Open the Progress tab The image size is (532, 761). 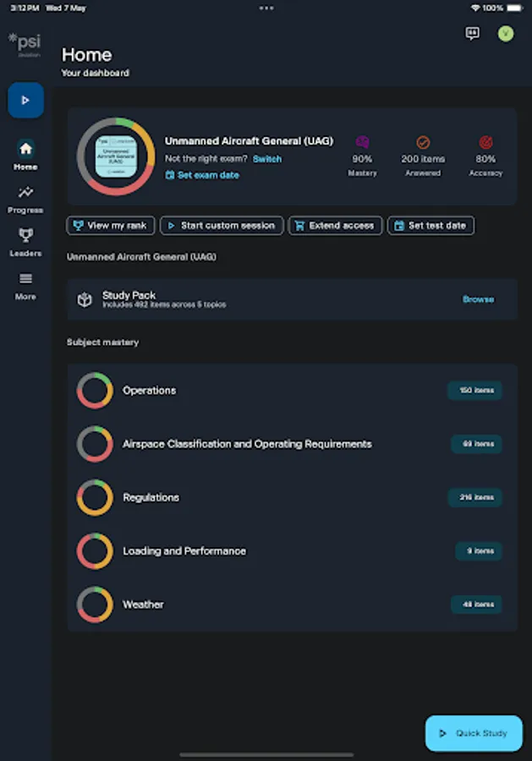(25, 200)
